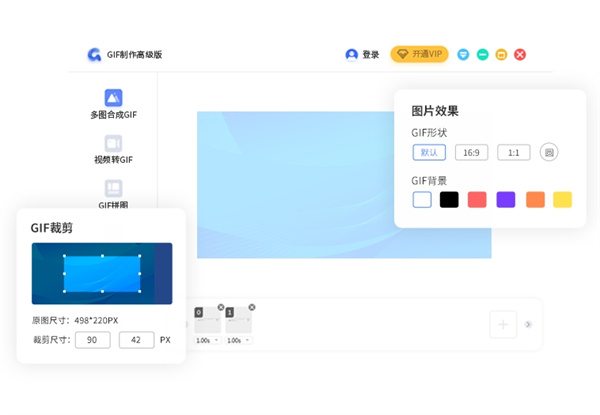Pick the black GIF background swatch

(449, 200)
